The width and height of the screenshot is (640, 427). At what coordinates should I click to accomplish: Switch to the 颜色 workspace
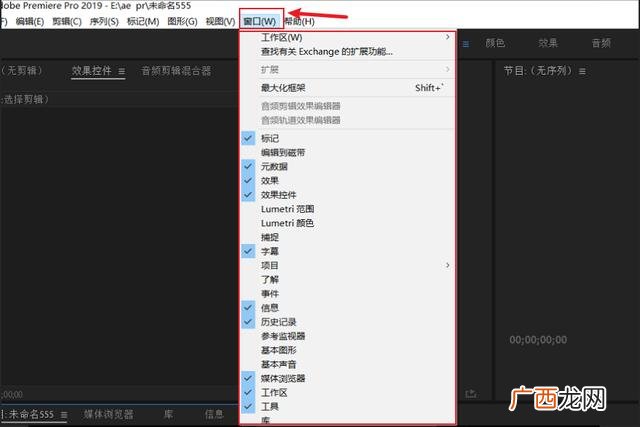click(x=495, y=43)
